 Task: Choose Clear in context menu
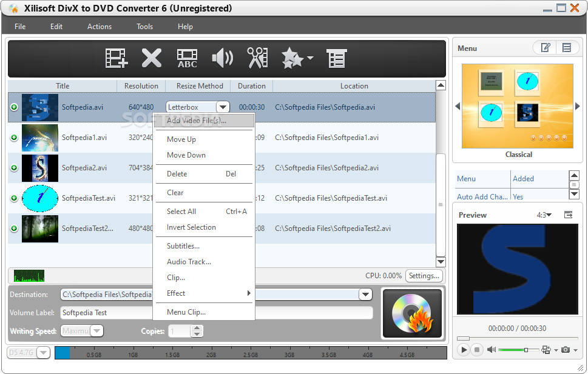click(204, 193)
